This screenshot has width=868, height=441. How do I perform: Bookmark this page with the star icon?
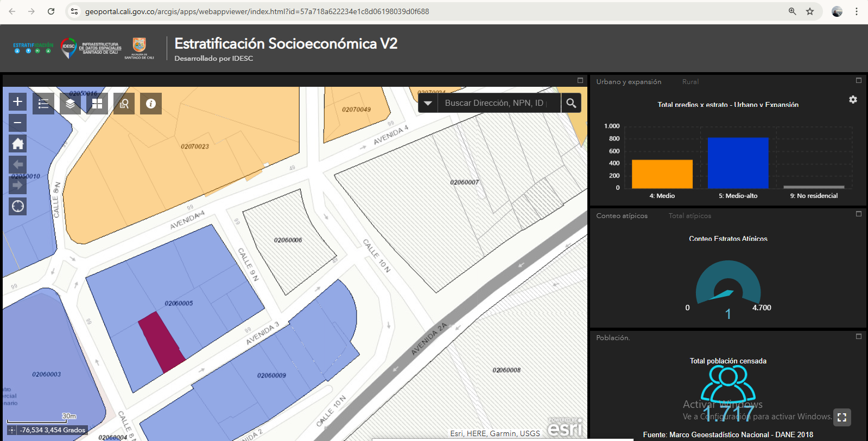(x=810, y=11)
